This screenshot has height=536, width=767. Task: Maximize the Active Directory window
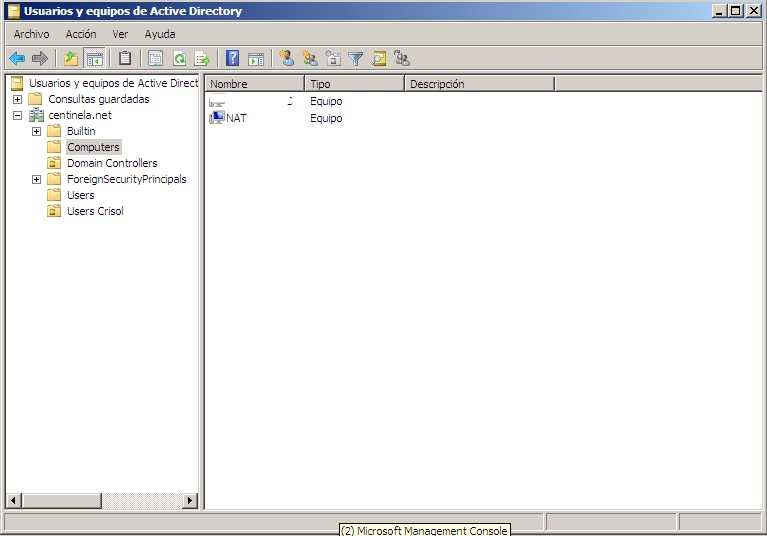coord(735,11)
